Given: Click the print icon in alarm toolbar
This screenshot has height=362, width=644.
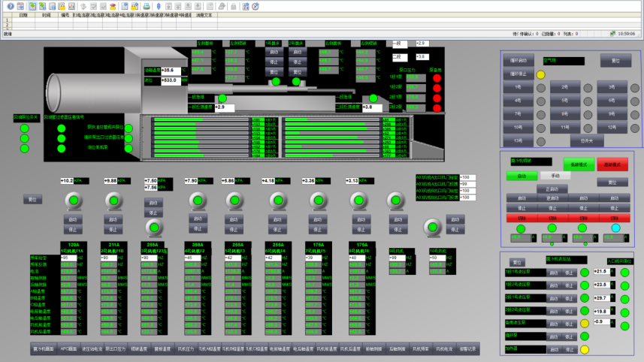Looking at the screenshot, I should [x=147, y=6].
